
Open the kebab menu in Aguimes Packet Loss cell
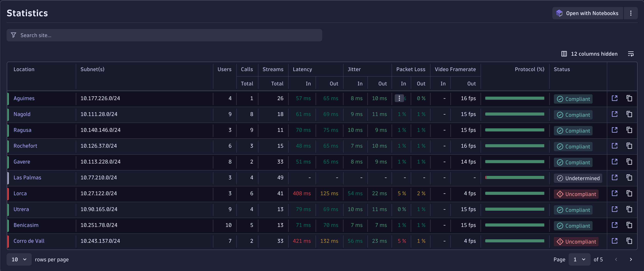click(x=399, y=98)
